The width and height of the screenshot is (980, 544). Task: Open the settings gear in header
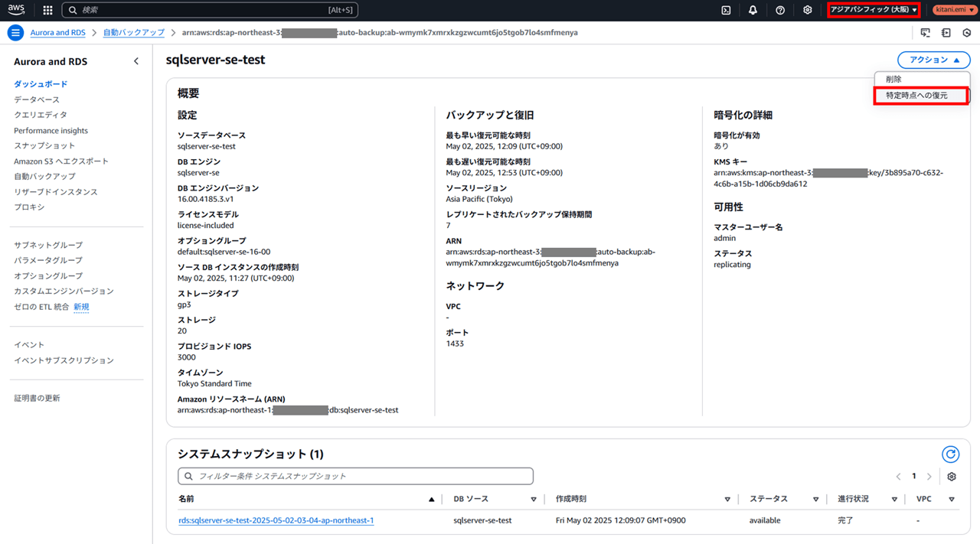pyautogui.click(x=807, y=10)
